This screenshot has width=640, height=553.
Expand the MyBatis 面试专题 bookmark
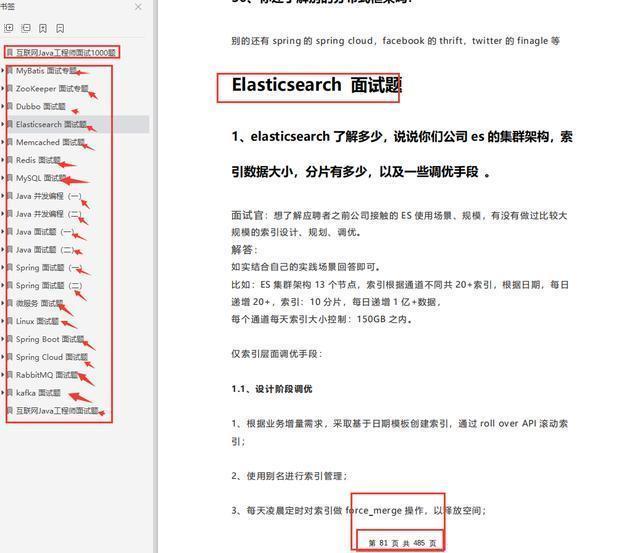tap(3, 71)
